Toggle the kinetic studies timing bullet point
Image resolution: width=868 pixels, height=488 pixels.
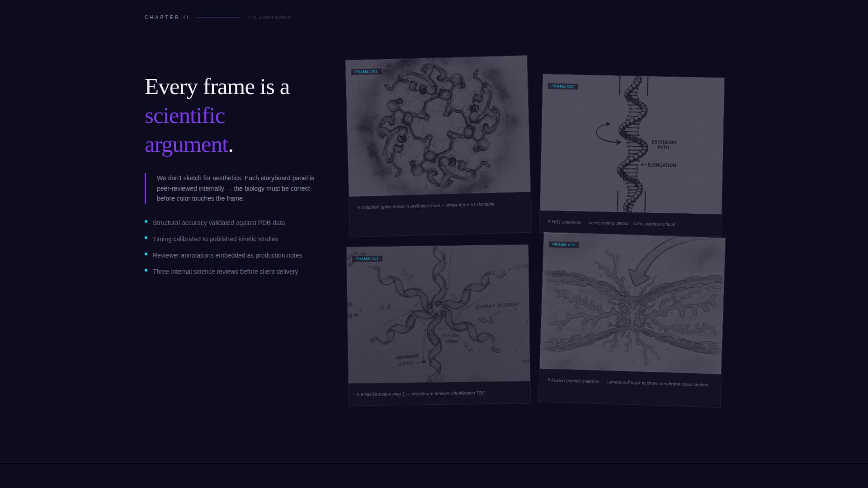tap(215, 239)
